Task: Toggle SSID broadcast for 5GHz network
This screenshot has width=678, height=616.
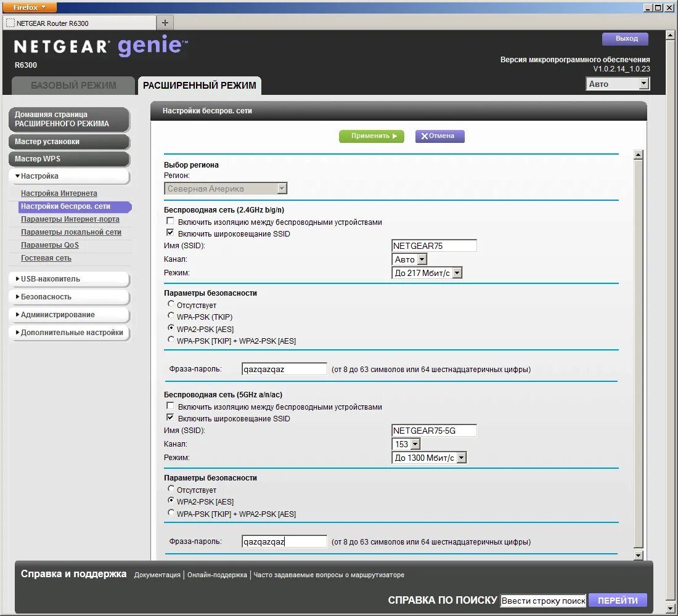Action: 170,418
